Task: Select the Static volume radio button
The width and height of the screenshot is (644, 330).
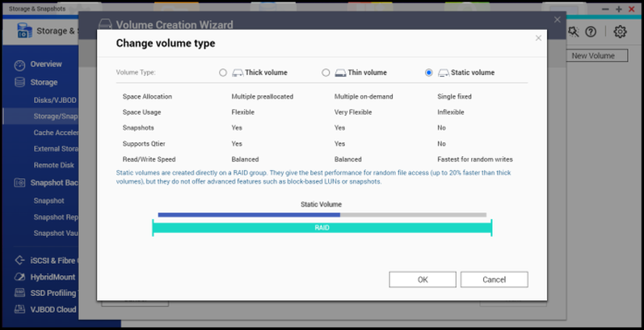Action: [x=429, y=73]
